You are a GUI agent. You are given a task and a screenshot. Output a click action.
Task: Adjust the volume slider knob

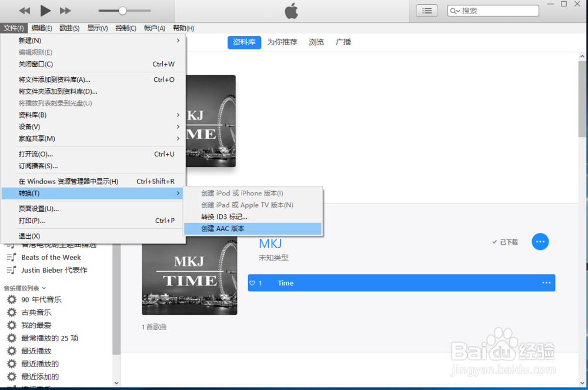click(x=123, y=11)
